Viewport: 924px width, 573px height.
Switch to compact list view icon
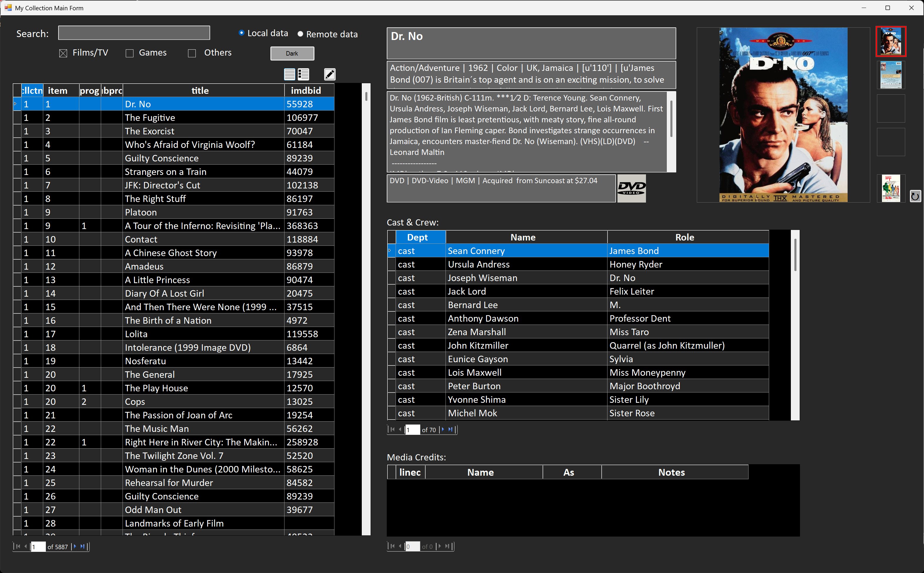pyautogui.click(x=289, y=74)
